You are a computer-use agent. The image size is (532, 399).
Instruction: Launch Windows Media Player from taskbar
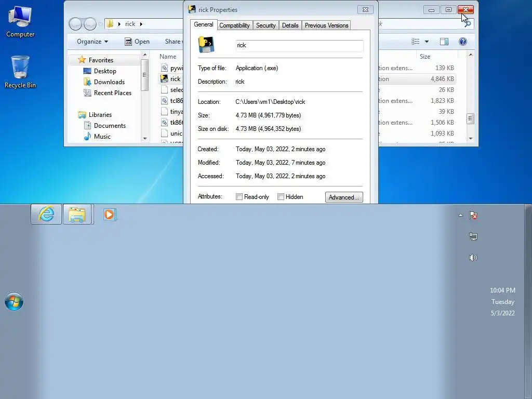pyautogui.click(x=110, y=215)
